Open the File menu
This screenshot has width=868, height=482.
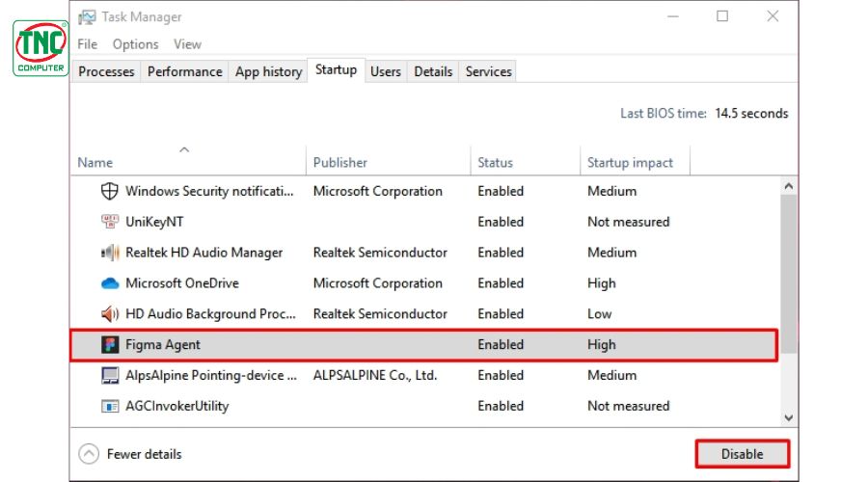(88, 44)
